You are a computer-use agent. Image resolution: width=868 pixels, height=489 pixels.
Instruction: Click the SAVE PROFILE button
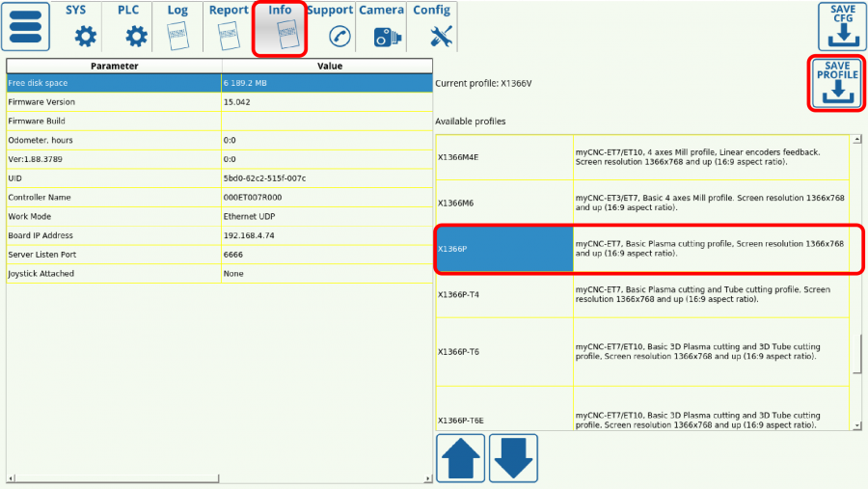(x=836, y=83)
